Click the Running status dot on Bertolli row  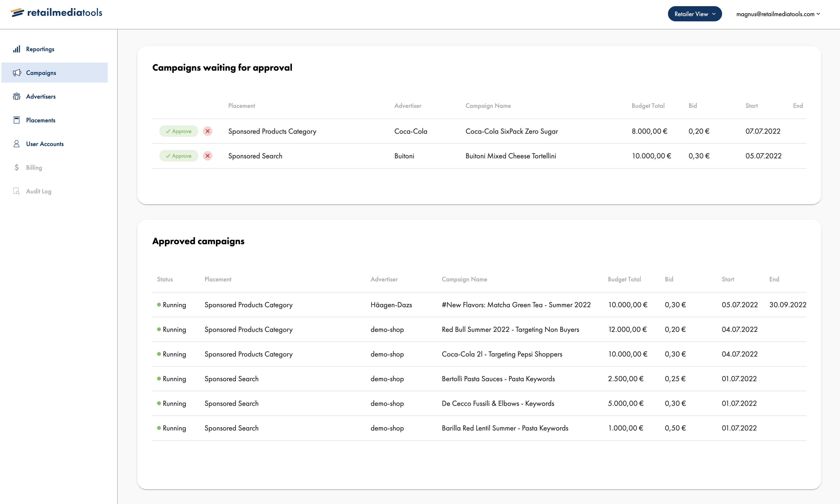(x=159, y=379)
